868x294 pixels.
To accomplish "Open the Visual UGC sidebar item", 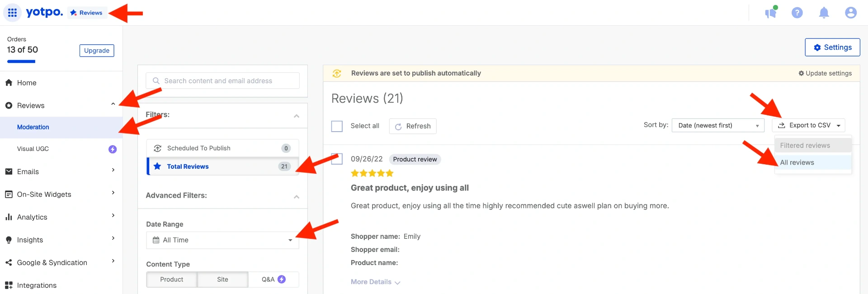I will [61, 149].
